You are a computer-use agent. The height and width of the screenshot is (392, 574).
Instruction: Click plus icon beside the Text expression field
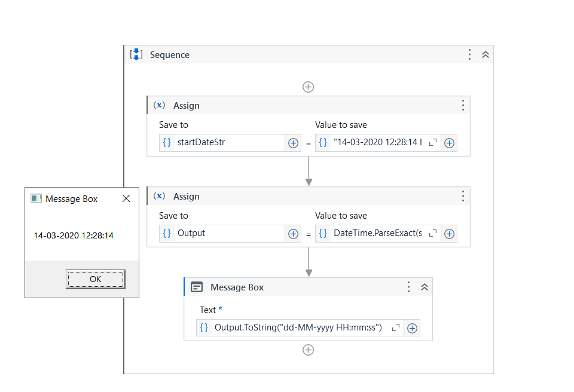[x=412, y=327]
